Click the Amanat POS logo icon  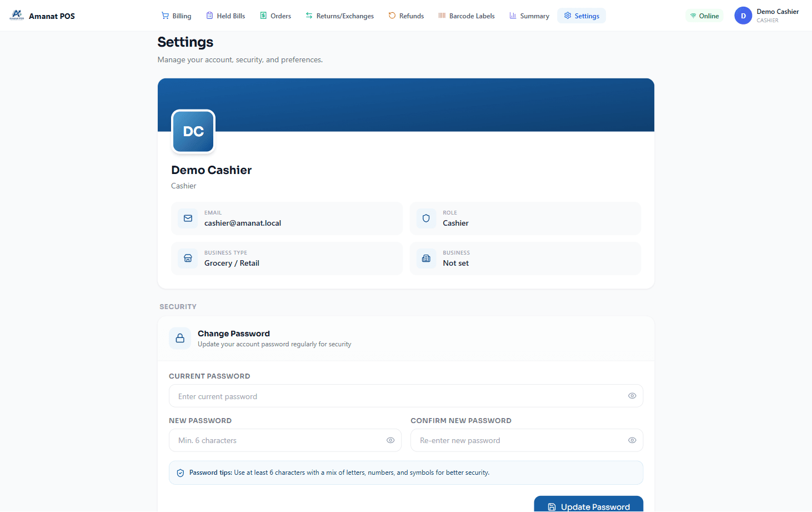pyautogui.click(x=17, y=15)
